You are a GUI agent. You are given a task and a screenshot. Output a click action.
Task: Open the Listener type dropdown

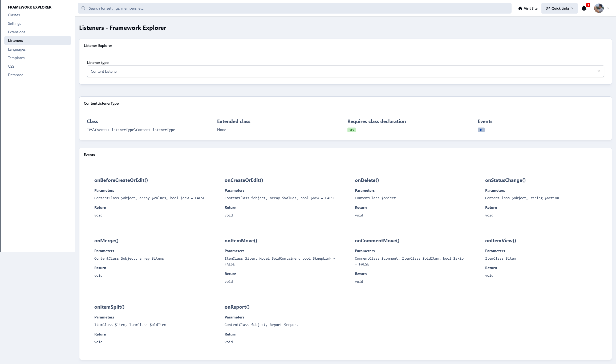[x=345, y=71]
